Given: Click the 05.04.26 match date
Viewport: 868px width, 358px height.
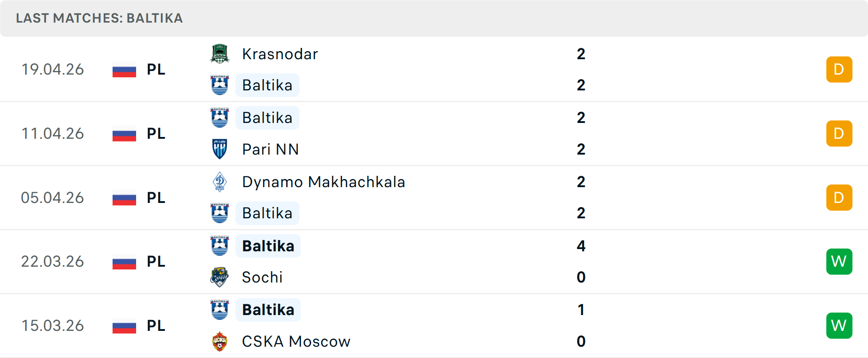Looking at the screenshot, I should (x=52, y=198).
